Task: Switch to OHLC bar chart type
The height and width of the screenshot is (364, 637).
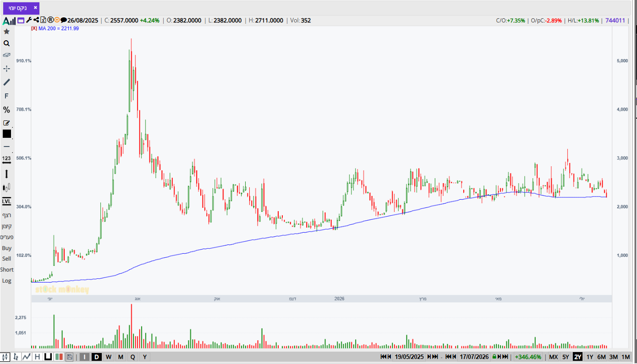Action: (16, 357)
